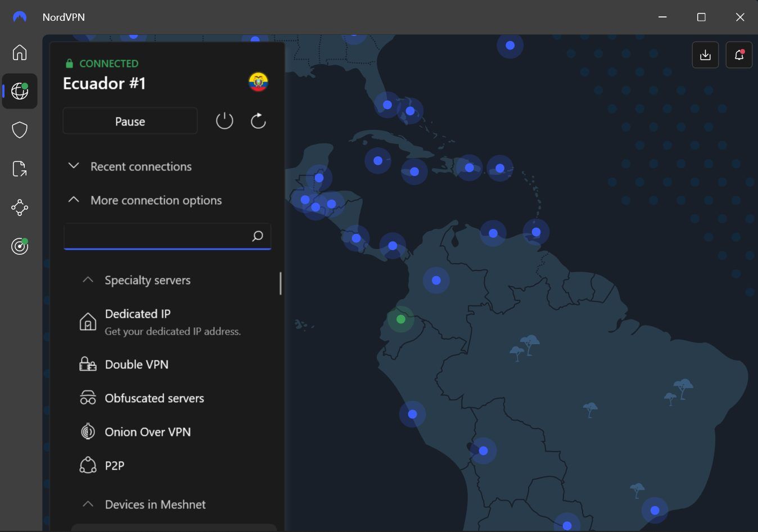758x532 pixels.
Task: Select the Venezuela server map pin
Action: point(493,233)
